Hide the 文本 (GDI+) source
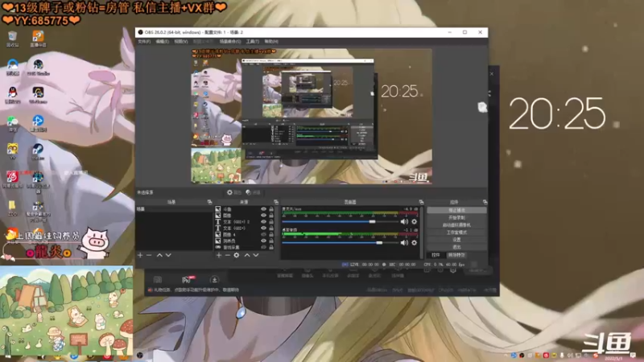 [264, 228]
